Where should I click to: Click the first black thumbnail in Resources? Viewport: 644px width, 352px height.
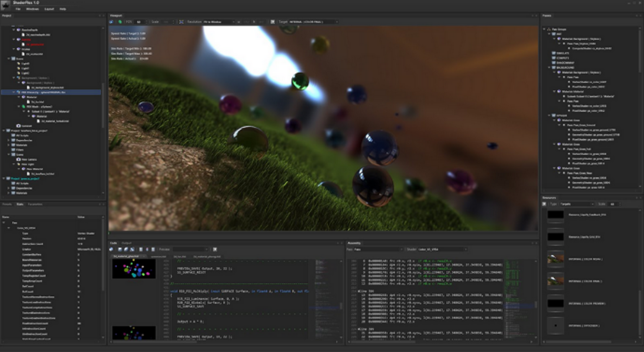(555, 215)
